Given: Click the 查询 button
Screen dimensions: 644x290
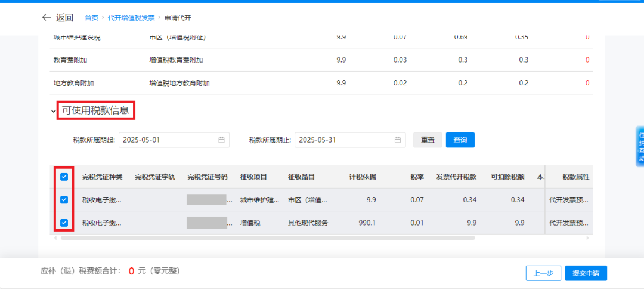Looking at the screenshot, I should [460, 140].
